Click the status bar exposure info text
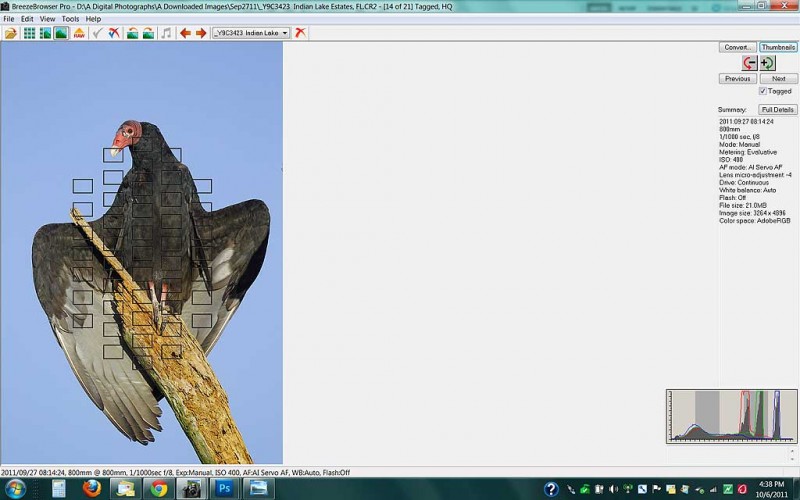Screen dimensions: 800x500 [176, 472]
